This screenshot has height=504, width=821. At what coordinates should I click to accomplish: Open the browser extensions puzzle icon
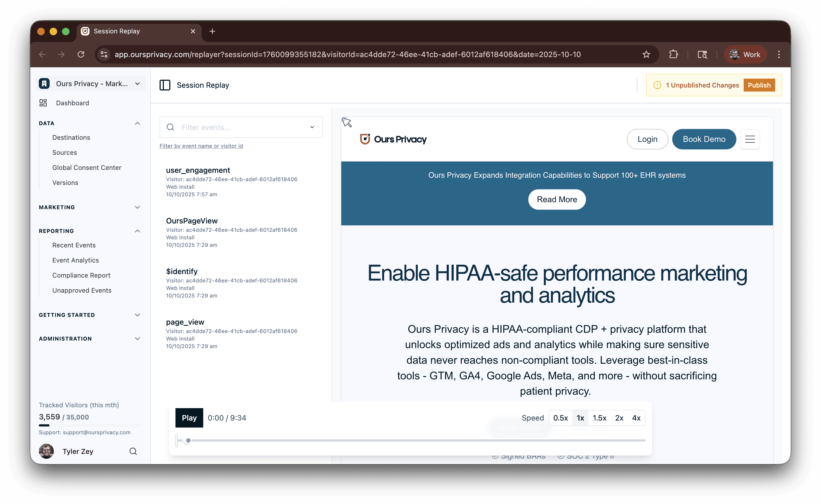pos(674,54)
